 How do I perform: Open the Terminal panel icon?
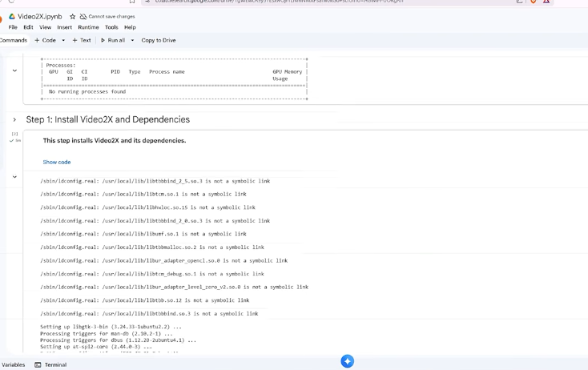tap(38, 364)
